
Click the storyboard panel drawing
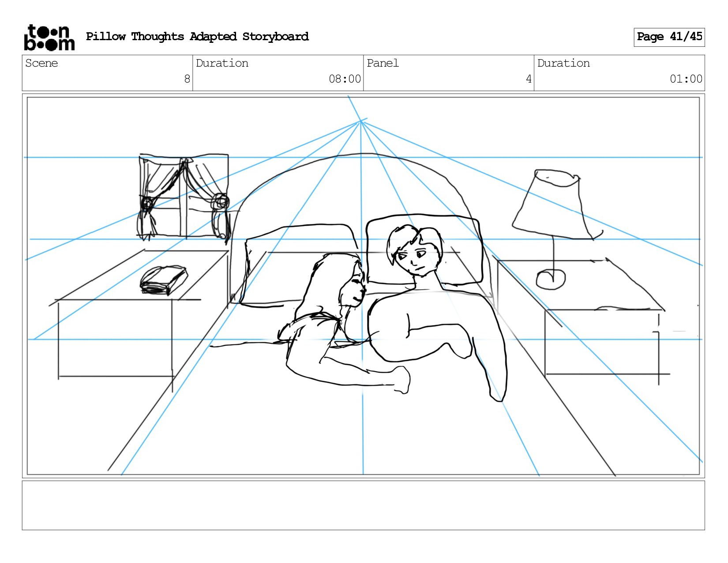[363, 286]
